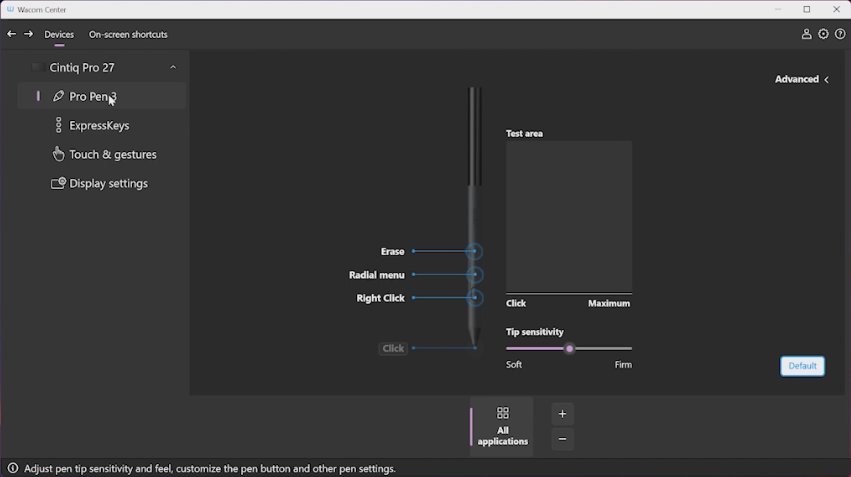Screen dimensions: 851x477
Task: Click the Wacom Center title bar logo
Action: [x=10, y=9]
